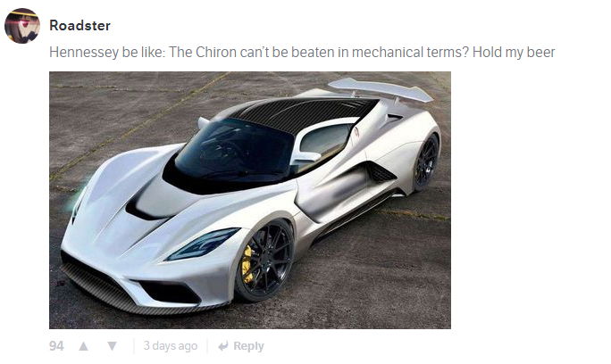Open the '3 days ago' timestamp permalink
Viewport: 611px width, 364px height.
point(171,345)
